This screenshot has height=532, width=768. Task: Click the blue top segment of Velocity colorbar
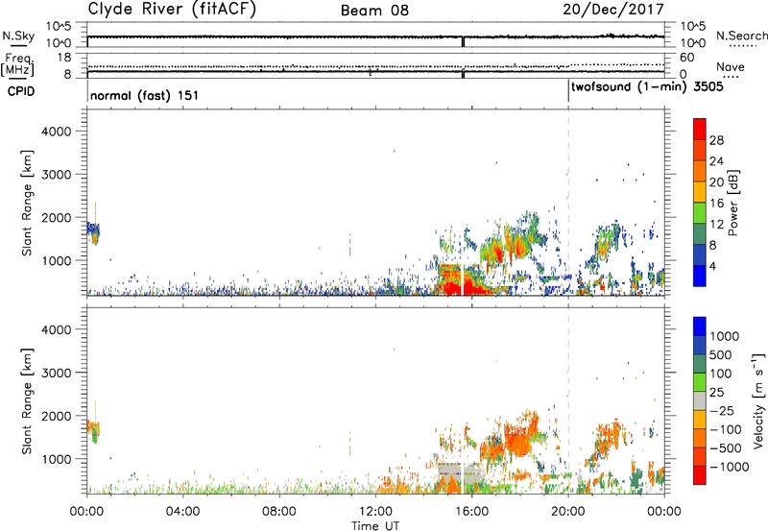point(700,326)
